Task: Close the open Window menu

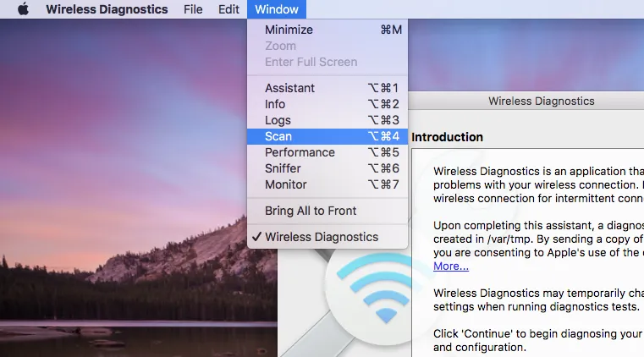Action: point(275,9)
